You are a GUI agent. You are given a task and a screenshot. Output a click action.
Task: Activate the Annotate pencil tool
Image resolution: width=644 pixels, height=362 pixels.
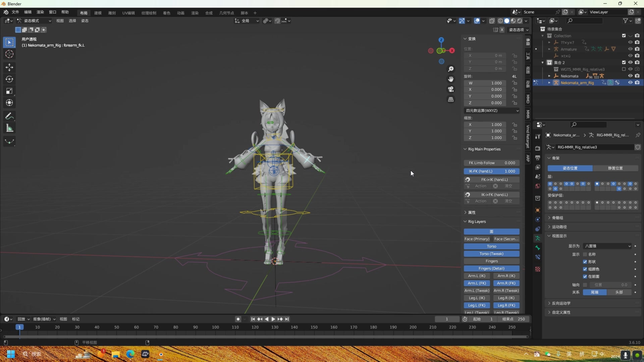pos(9,116)
